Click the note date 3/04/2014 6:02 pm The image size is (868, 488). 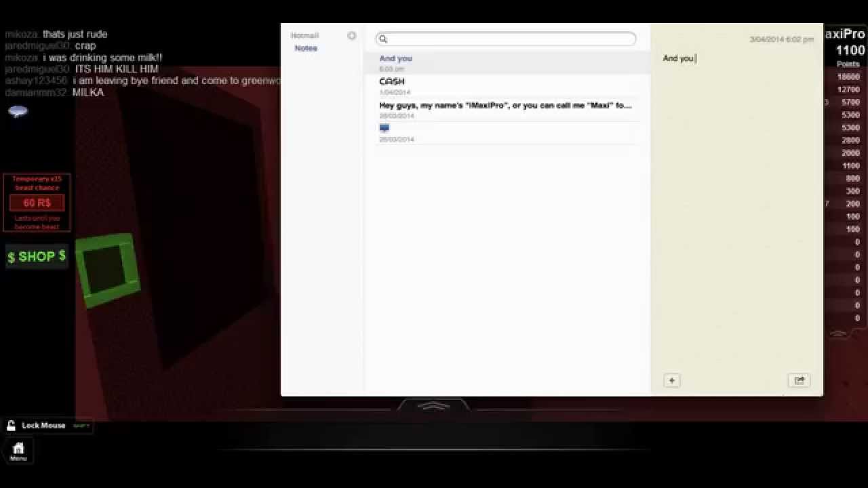pos(781,39)
